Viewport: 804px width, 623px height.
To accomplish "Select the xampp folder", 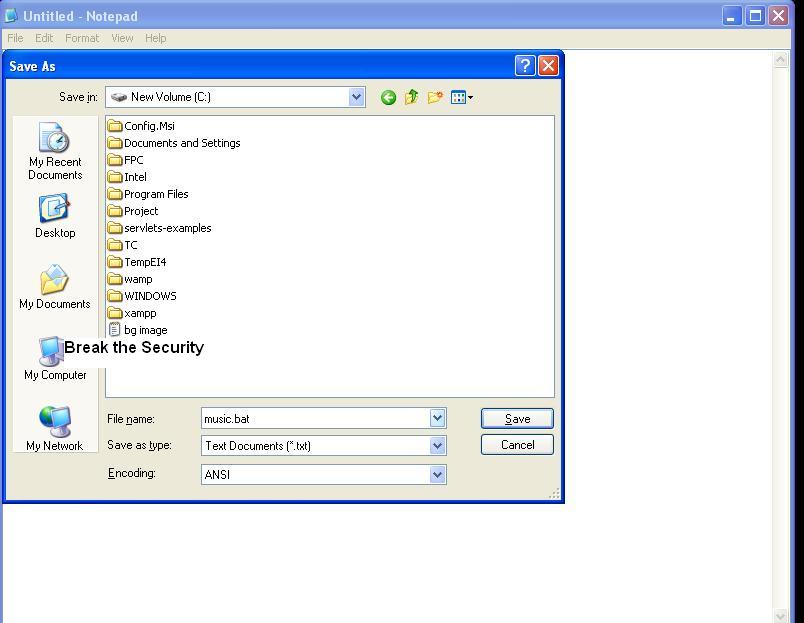I will pyautogui.click(x=132, y=313).
